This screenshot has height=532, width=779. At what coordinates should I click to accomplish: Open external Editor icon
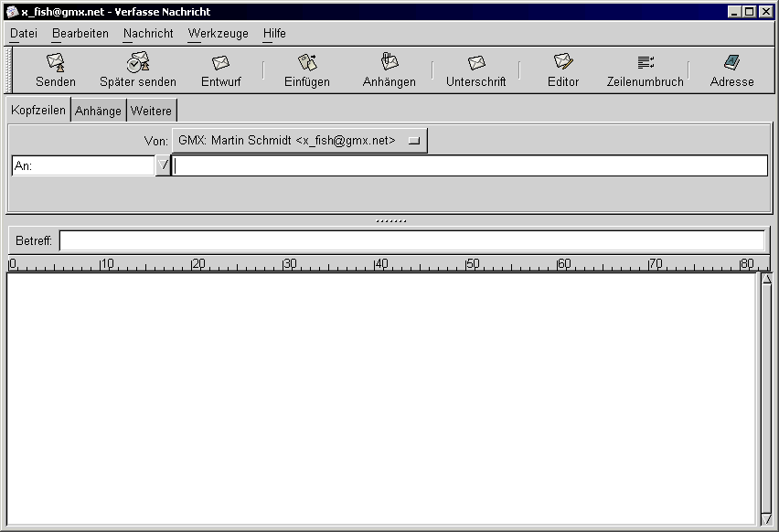(563, 61)
